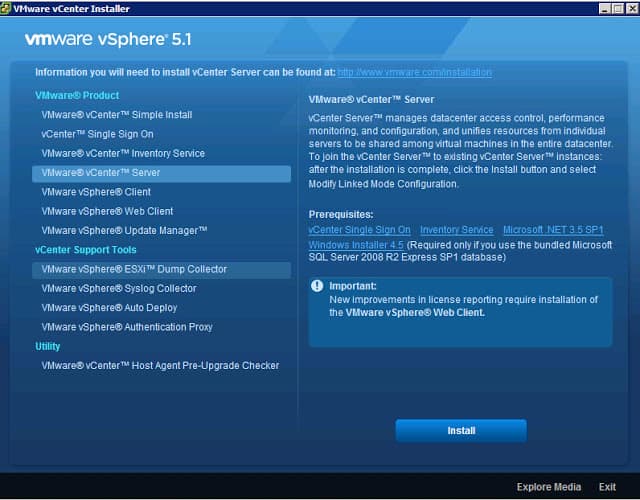Image resolution: width=640 pixels, height=500 pixels.
Task: Open the vmware.com installation link
Action: pos(414,72)
